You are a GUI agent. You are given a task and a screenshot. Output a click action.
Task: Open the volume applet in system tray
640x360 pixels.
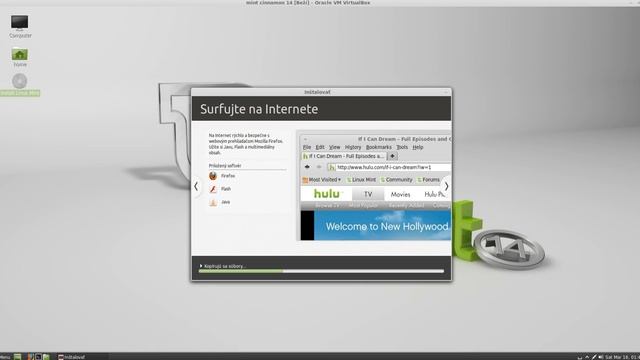point(601,357)
